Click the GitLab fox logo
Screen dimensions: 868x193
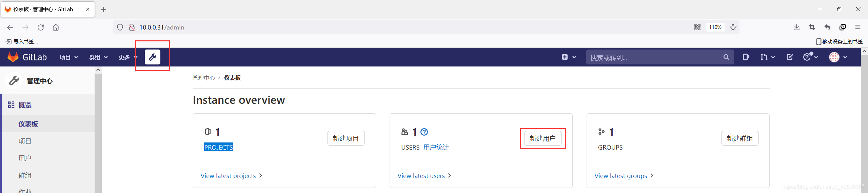pos(13,57)
